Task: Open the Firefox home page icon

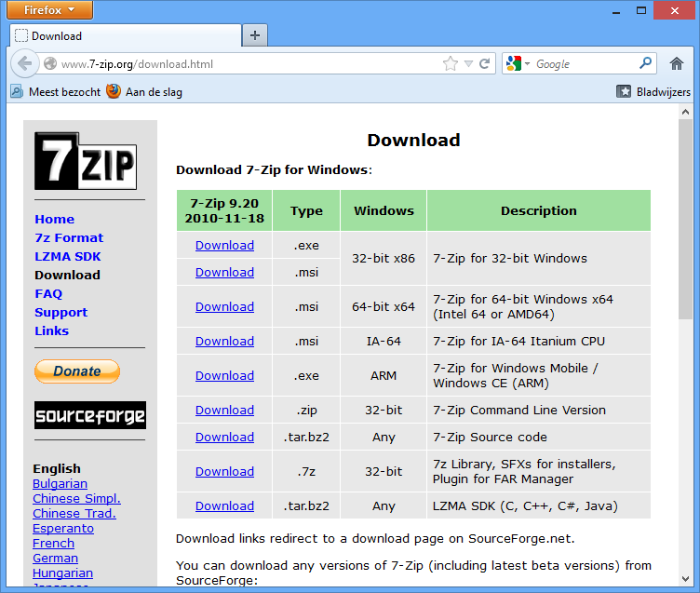Action: pyautogui.click(x=677, y=64)
